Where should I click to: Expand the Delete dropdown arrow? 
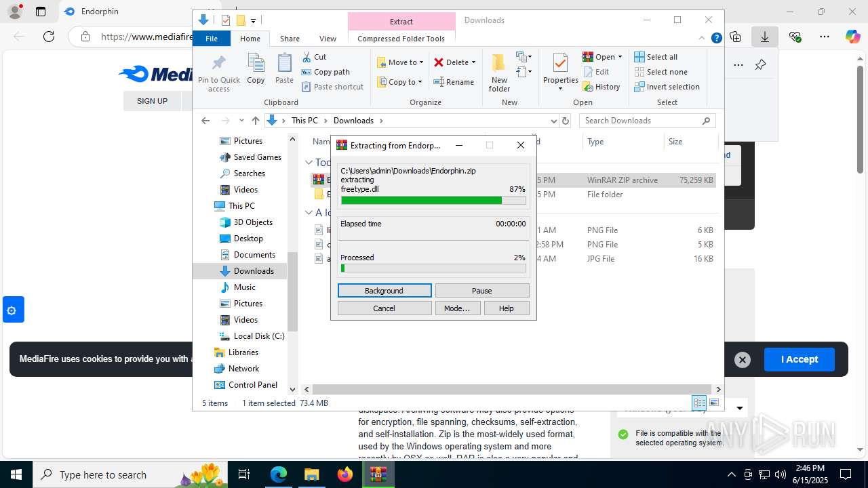coord(473,62)
